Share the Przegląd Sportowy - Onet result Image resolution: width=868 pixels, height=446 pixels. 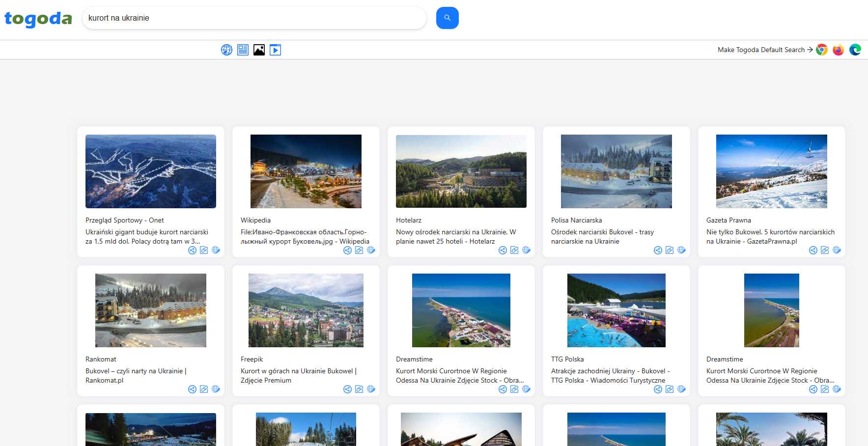pyautogui.click(x=192, y=250)
